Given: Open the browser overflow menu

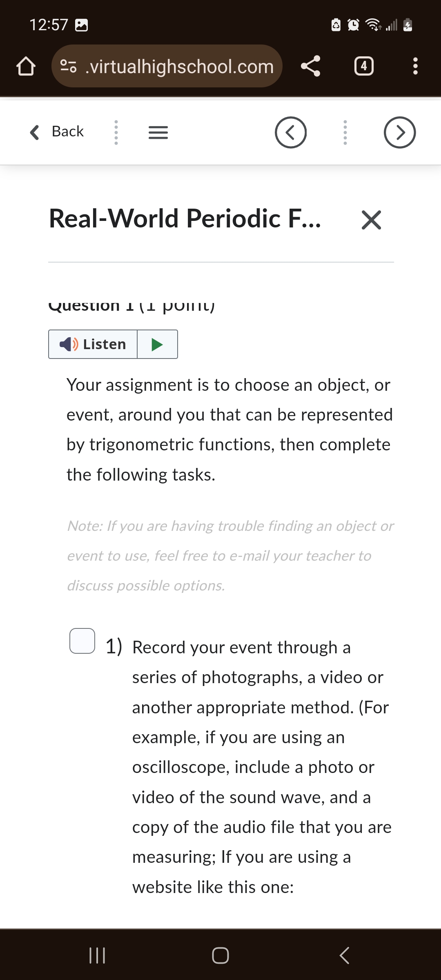Looking at the screenshot, I should [415, 66].
